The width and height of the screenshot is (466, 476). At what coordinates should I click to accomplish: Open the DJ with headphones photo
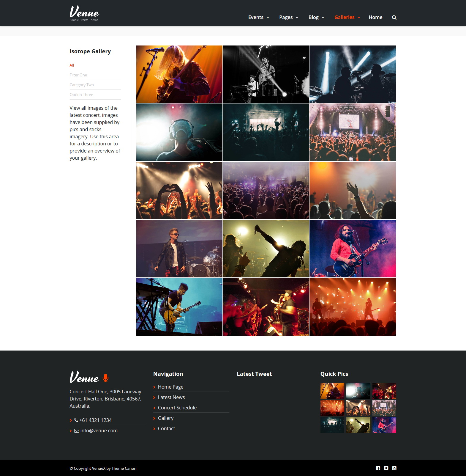[179, 132]
